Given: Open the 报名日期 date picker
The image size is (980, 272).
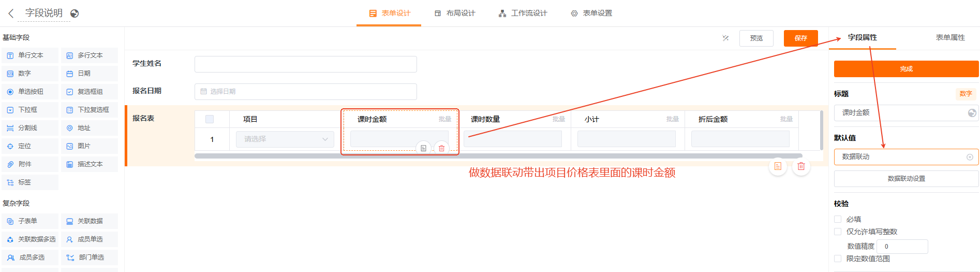Looking at the screenshot, I should point(306,91).
